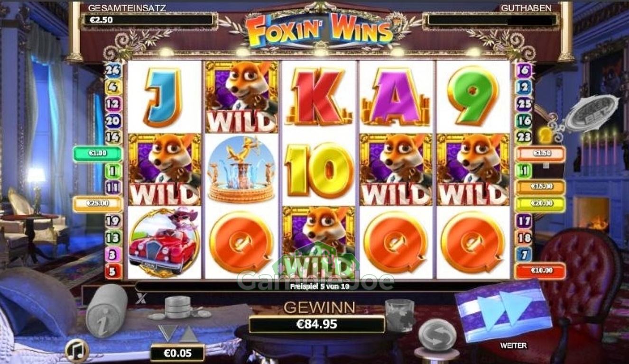Screen dimensions: 629x364
Task: Click the fountain snow globe symbol
Action: pyautogui.click(x=242, y=170)
